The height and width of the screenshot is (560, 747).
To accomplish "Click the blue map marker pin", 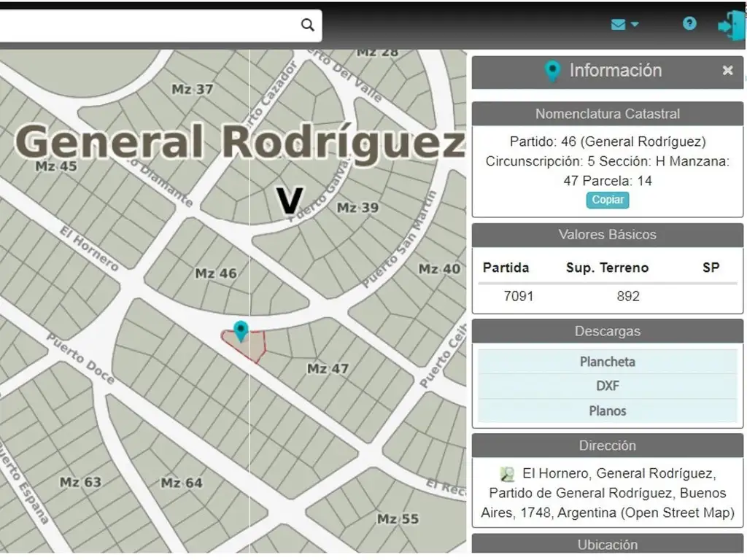I will click(241, 330).
